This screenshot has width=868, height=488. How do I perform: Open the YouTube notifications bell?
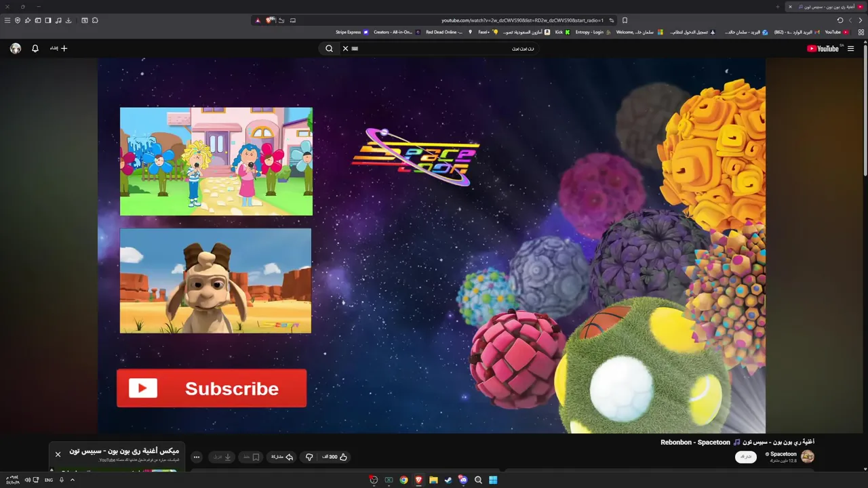(x=35, y=48)
